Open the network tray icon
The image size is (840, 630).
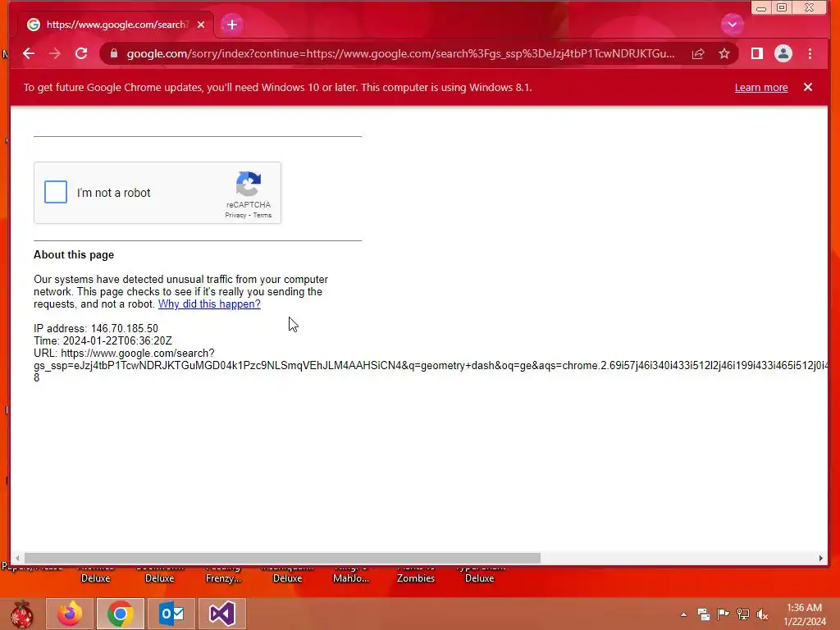point(743,614)
